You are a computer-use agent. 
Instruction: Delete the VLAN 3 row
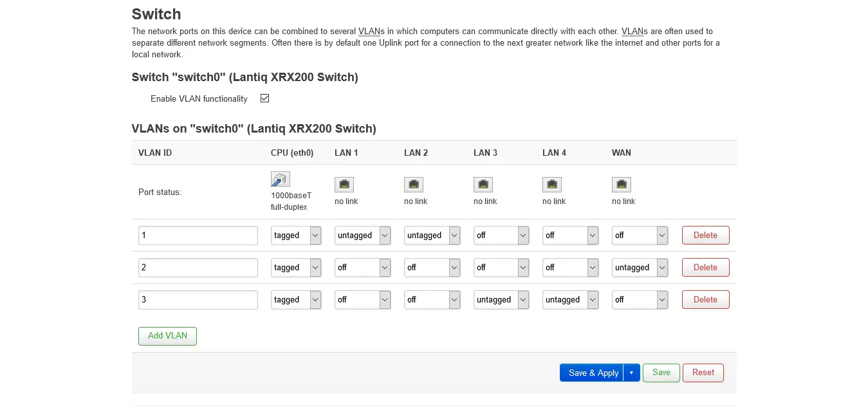click(705, 300)
